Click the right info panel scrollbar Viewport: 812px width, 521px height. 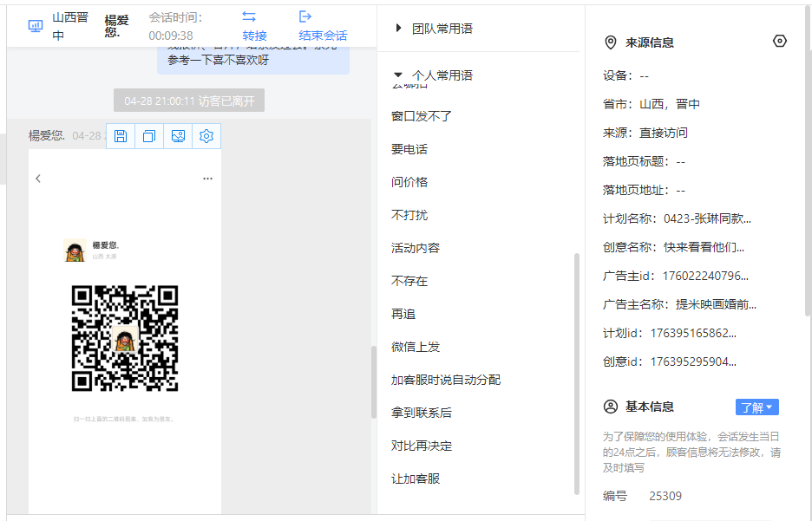point(809,160)
